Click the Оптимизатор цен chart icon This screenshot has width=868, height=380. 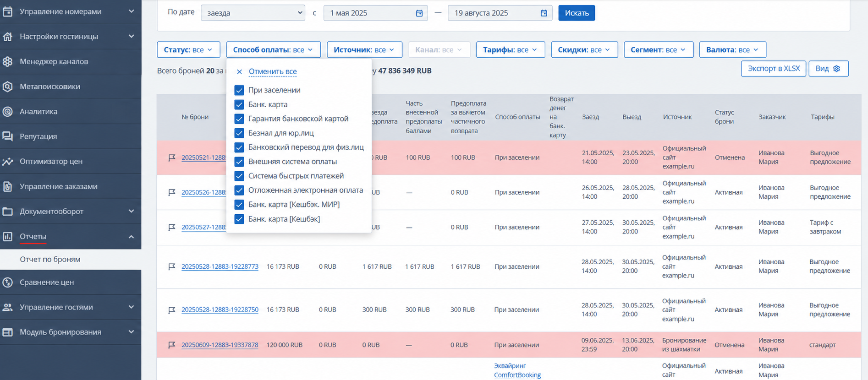point(7,161)
